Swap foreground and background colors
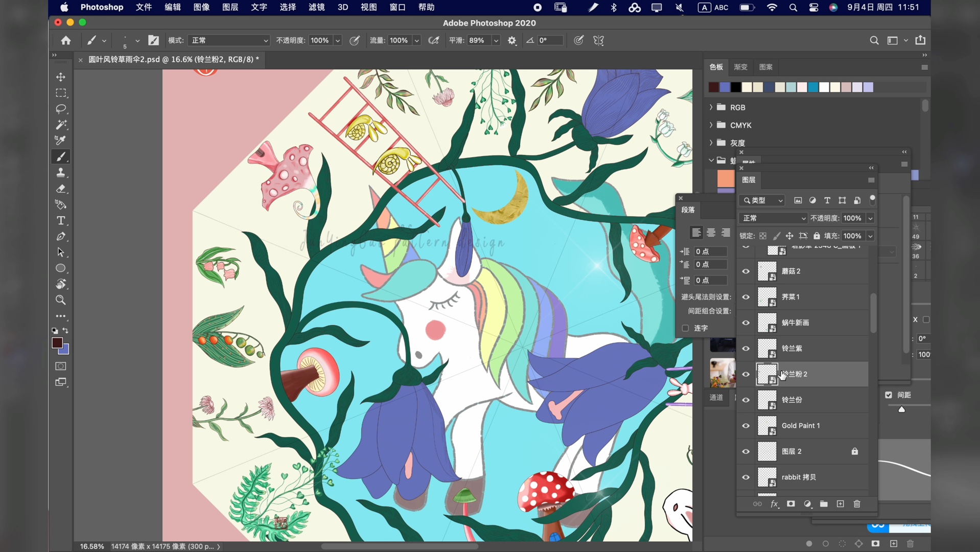The width and height of the screenshot is (980, 552). pos(65,331)
